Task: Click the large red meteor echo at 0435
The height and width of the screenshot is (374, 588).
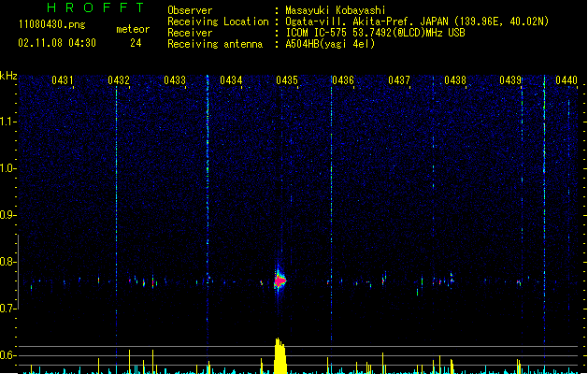Action: 280,280
